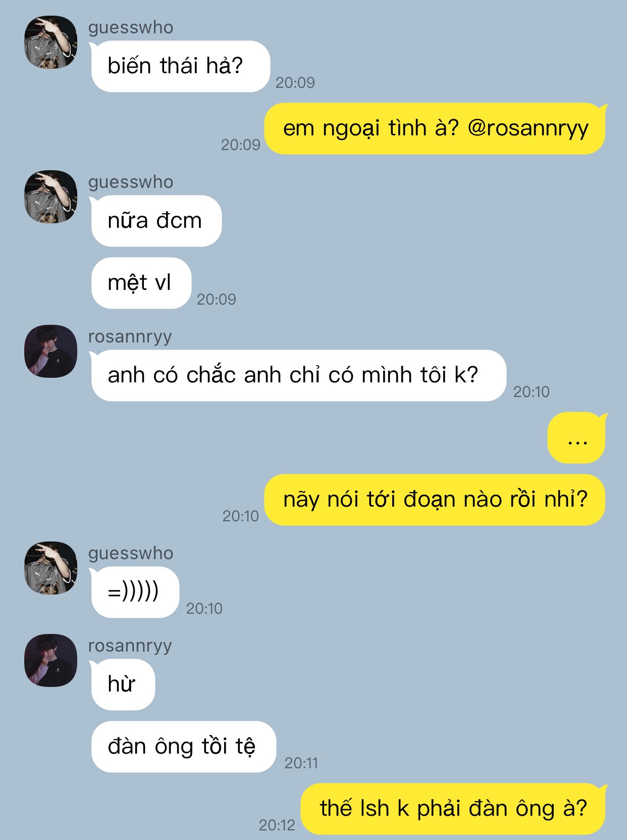Tap the 'nãy nói tới đoạn nào rồi nhỉ?' bubble

coord(435,500)
